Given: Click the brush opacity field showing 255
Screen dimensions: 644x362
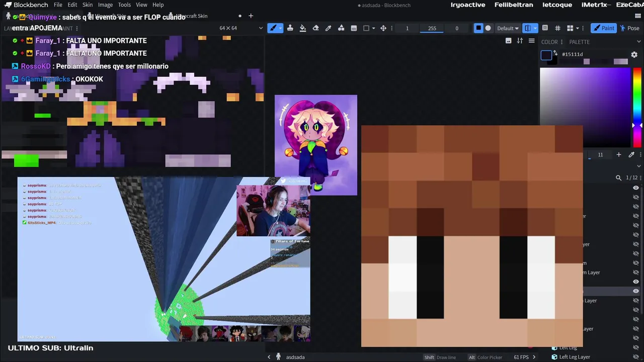Looking at the screenshot, I should pos(432,28).
